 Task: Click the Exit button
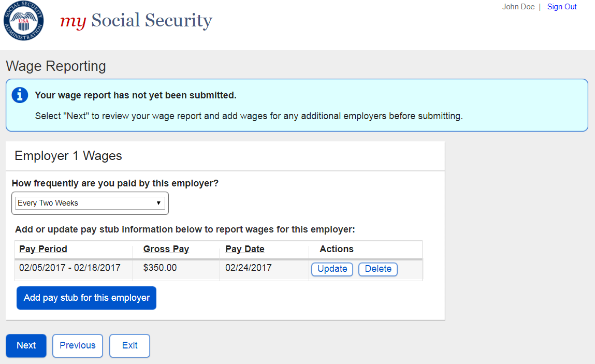point(129,345)
